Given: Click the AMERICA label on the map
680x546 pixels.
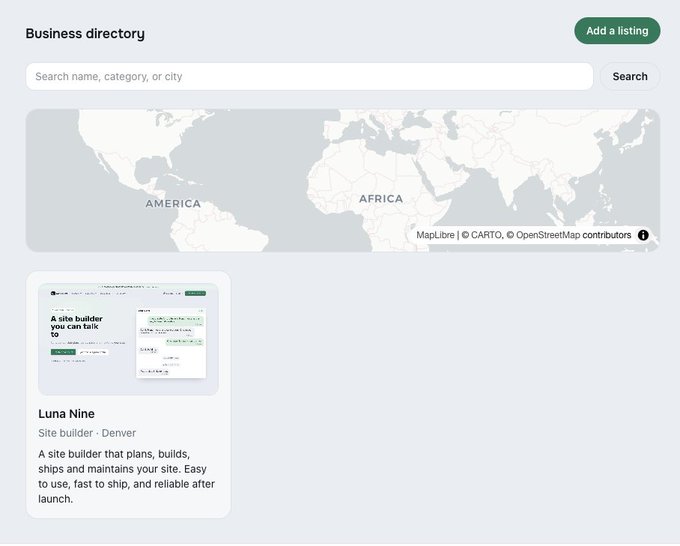Looking at the screenshot, I should coord(173,204).
